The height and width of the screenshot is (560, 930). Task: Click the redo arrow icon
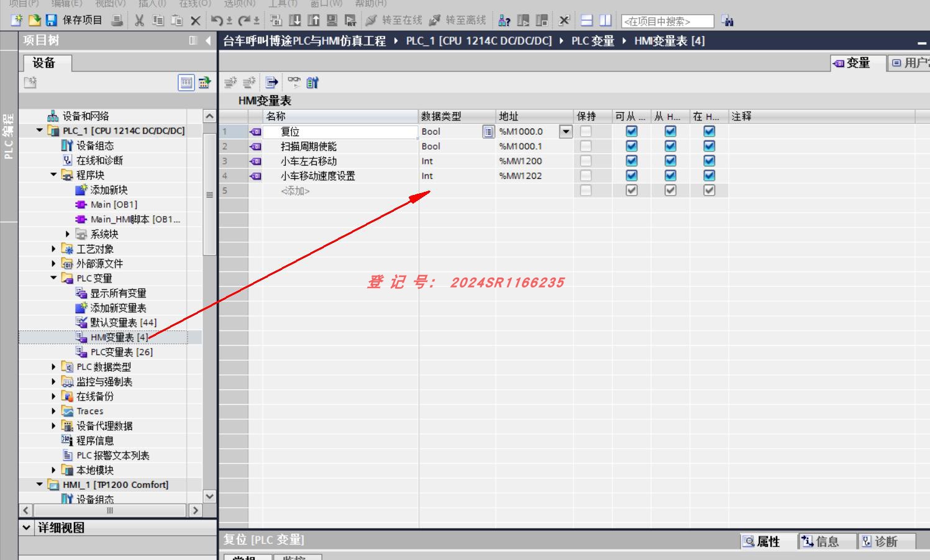tap(244, 20)
